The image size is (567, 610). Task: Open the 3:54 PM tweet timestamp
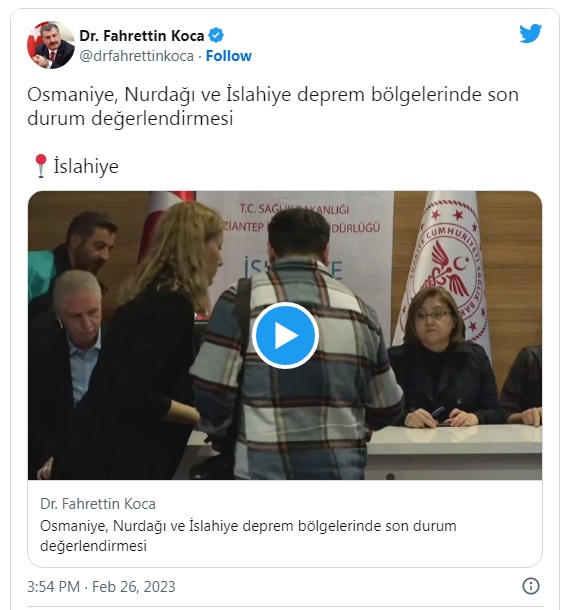click(x=53, y=586)
